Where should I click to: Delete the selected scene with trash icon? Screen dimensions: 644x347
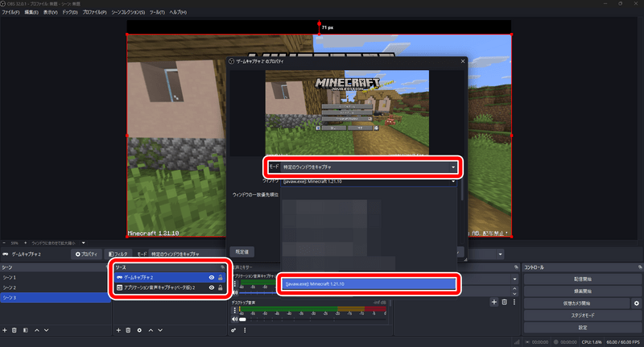click(x=14, y=330)
